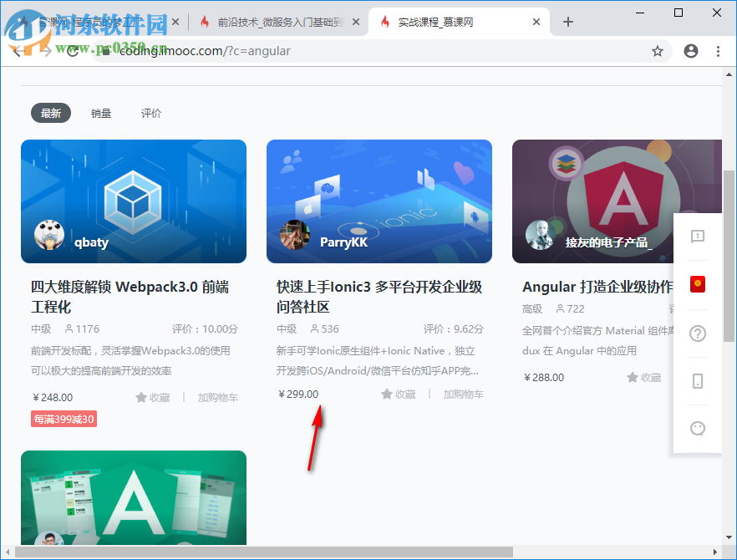
Task: Add the Ionic3 course to cart via 加购物车
Action: coord(463,393)
